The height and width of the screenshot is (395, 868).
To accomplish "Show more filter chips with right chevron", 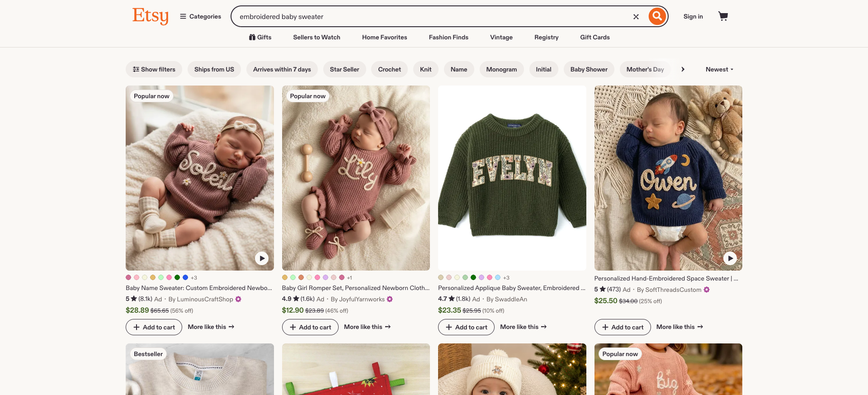I will (x=683, y=69).
